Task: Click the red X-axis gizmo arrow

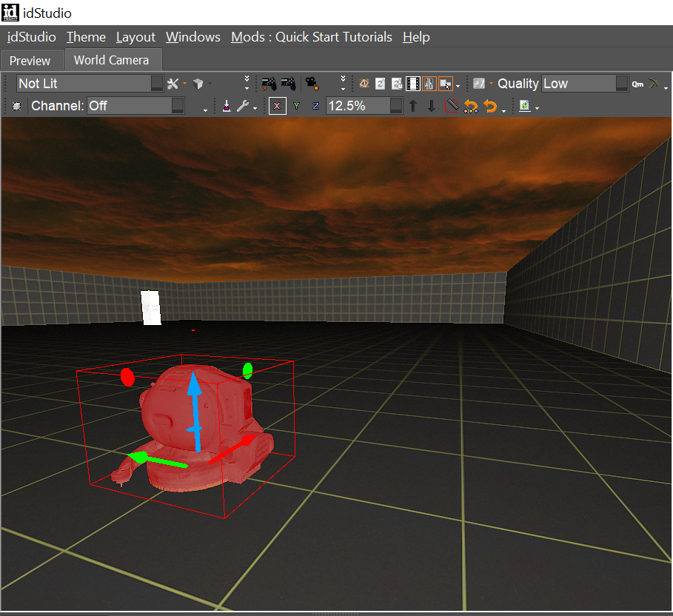Action: point(233,449)
